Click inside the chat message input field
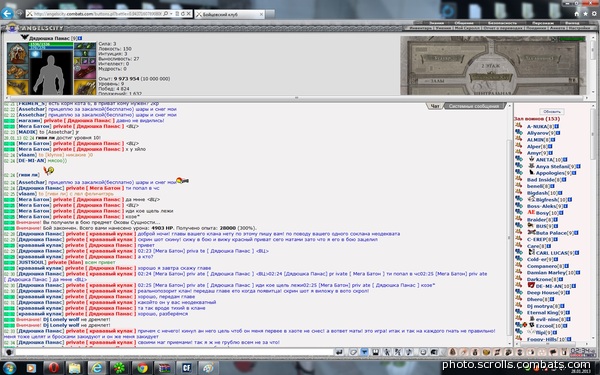This screenshot has height=375, width=600. click(174, 352)
